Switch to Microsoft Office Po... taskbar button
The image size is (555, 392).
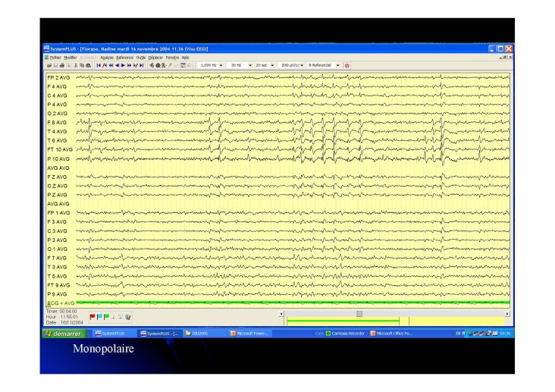tap(391, 334)
